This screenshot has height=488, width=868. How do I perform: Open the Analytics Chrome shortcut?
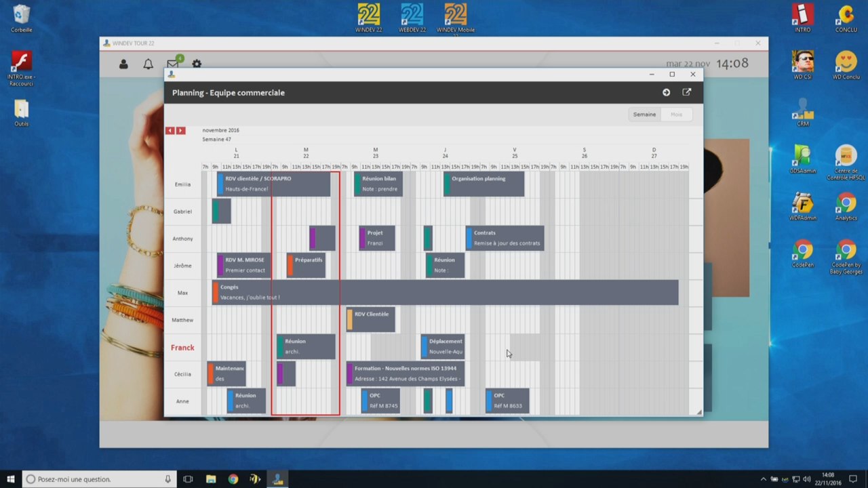pyautogui.click(x=846, y=206)
